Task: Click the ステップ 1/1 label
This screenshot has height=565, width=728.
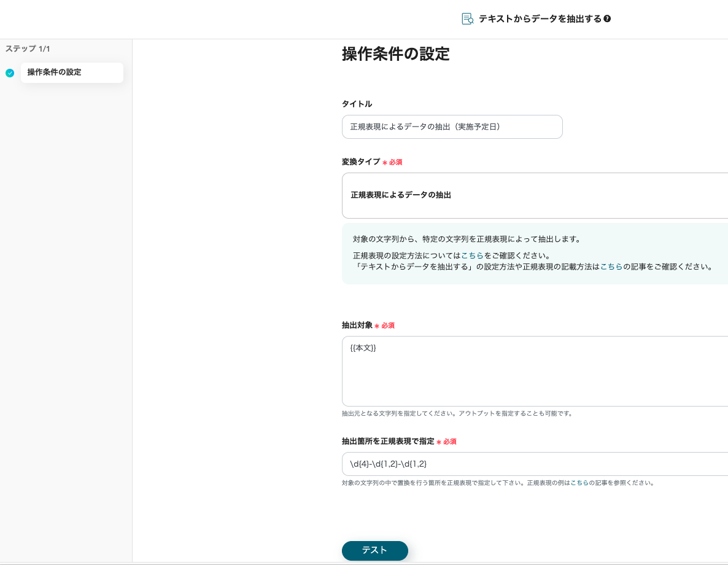Action: (28, 49)
